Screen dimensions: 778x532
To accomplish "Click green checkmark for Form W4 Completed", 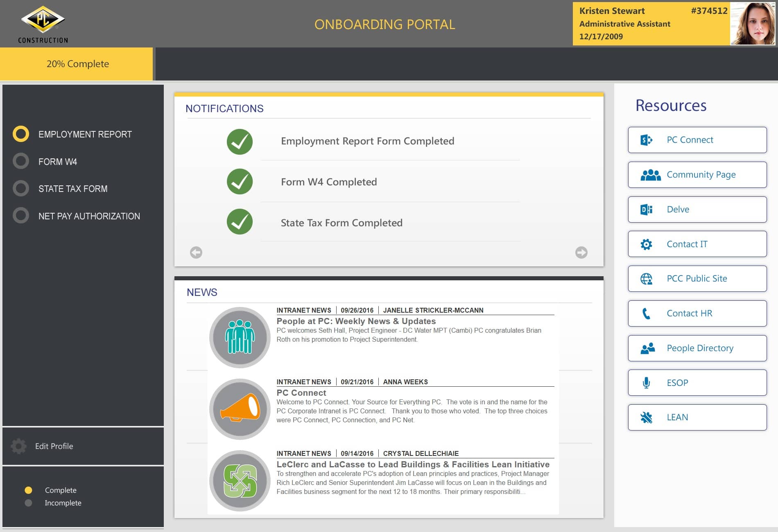I will point(240,182).
